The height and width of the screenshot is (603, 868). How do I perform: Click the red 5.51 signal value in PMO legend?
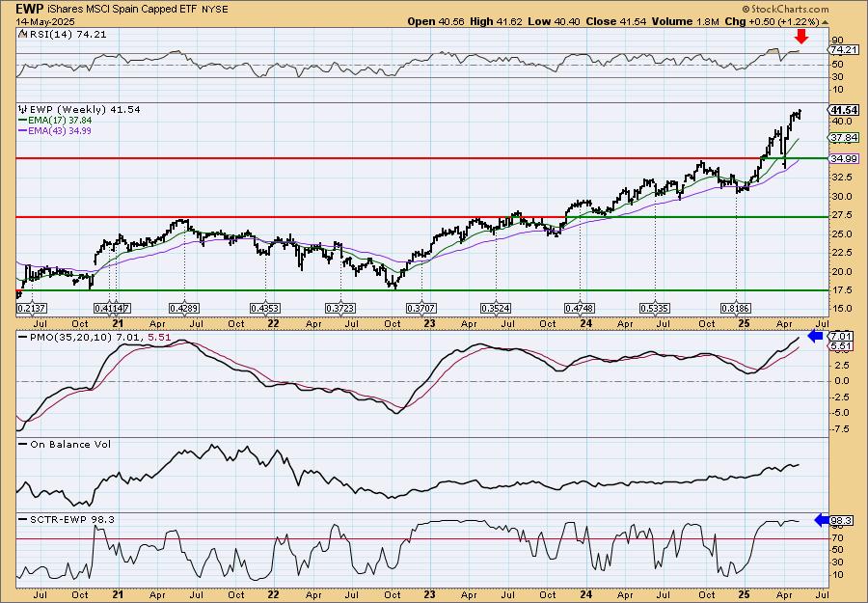(160, 337)
